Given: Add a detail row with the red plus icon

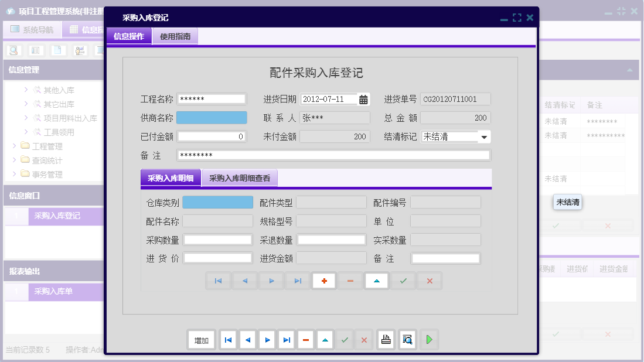Looking at the screenshot, I should (323, 281).
